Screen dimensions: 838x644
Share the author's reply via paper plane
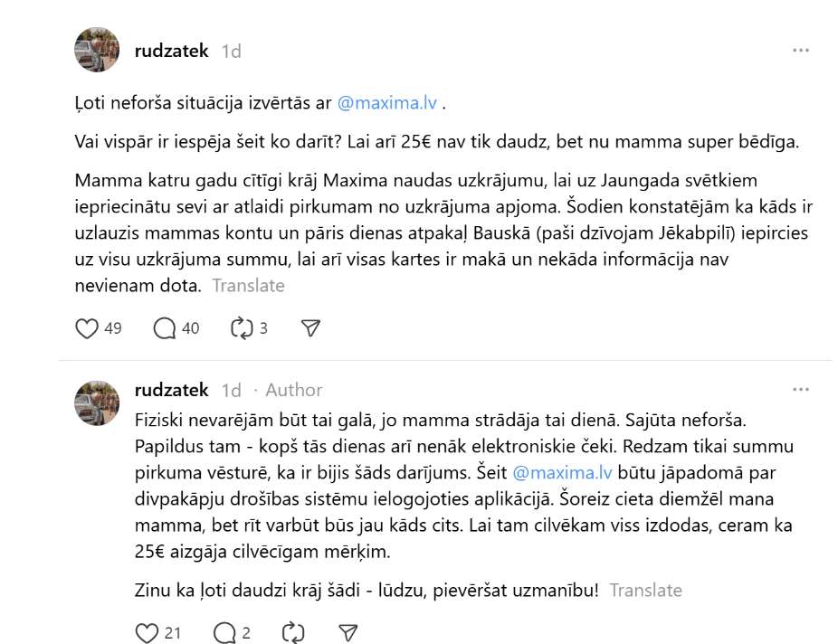point(348,632)
